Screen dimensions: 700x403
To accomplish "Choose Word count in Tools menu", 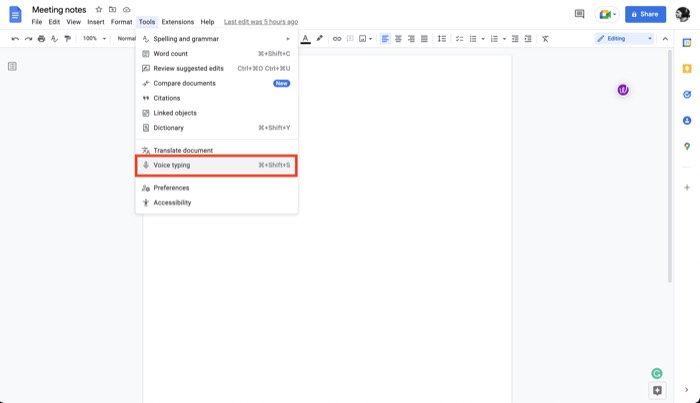I will [x=217, y=54].
